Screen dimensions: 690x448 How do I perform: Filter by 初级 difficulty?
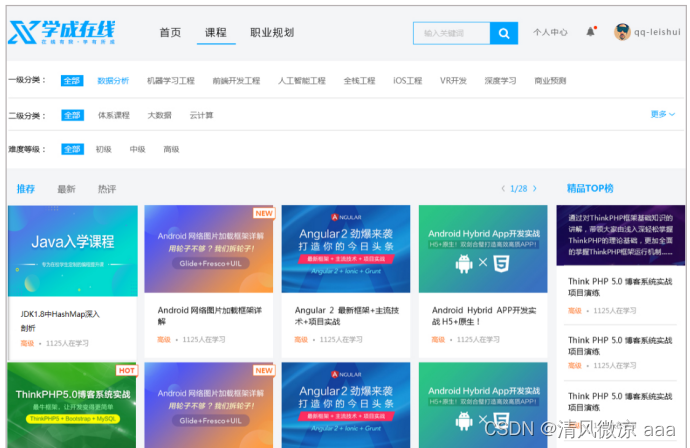coord(103,149)
